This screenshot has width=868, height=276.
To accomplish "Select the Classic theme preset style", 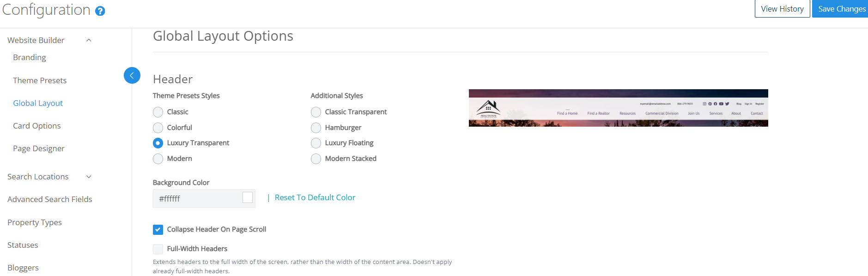I will [x=158, y=112].
